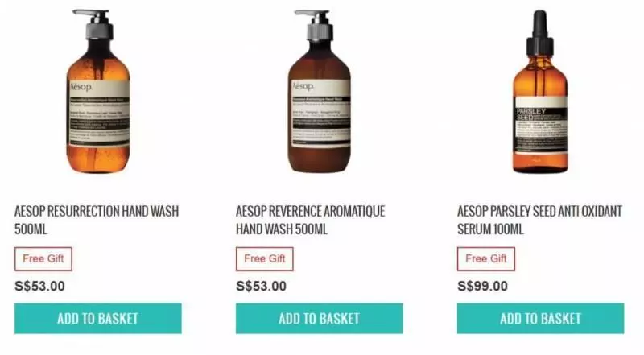Open the Aesop Reverence Aromatique Hand Wash title
The height and width of the screenshot is (355, 644).
tap(311, 220)
